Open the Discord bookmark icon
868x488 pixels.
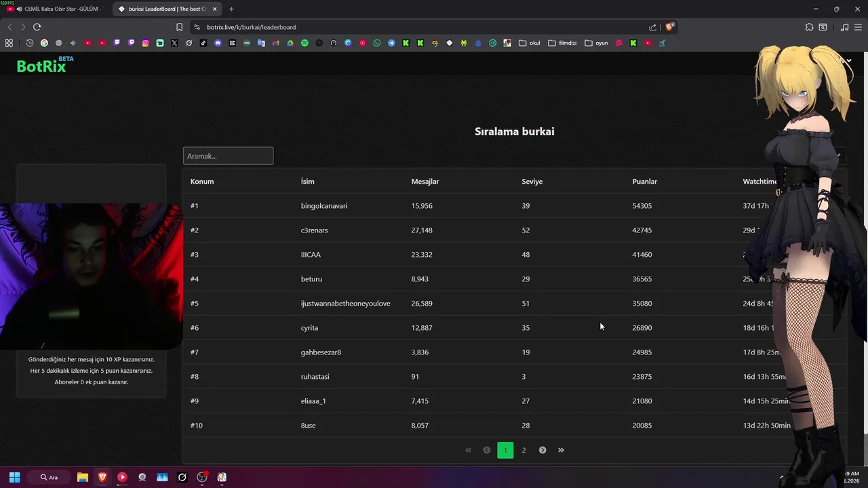click(218, 43)
